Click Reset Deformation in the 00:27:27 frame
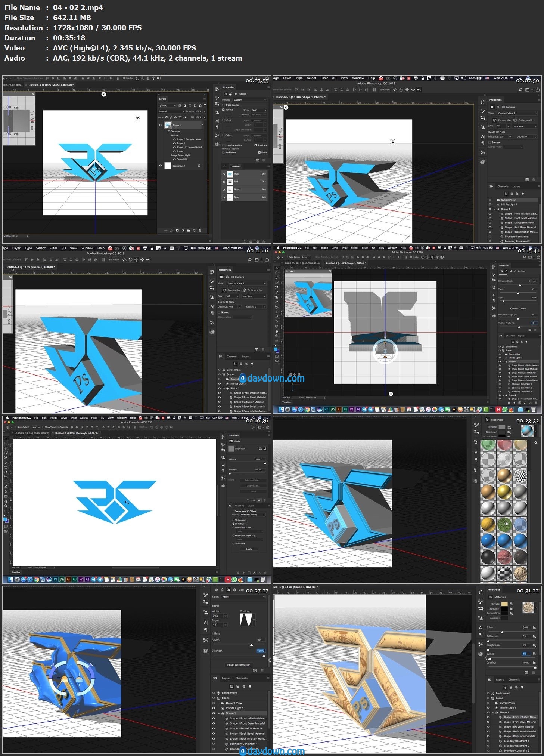 click(239, 665)
